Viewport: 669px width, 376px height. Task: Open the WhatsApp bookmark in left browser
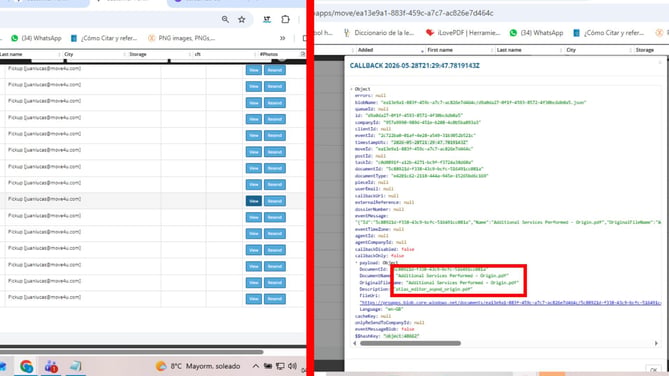click(36, 38)
